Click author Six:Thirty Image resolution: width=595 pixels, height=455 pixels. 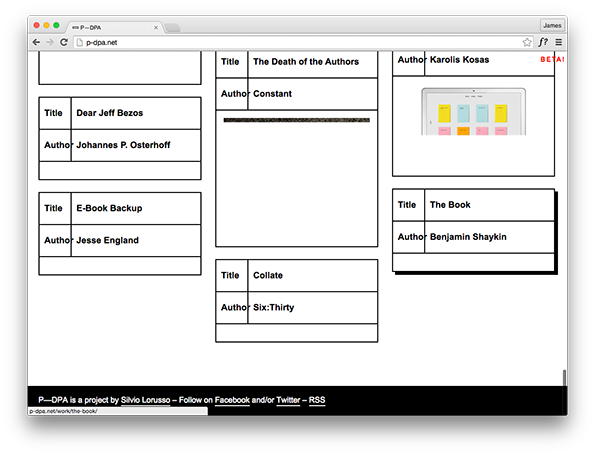pyautogui.click(x=274, y=307)
